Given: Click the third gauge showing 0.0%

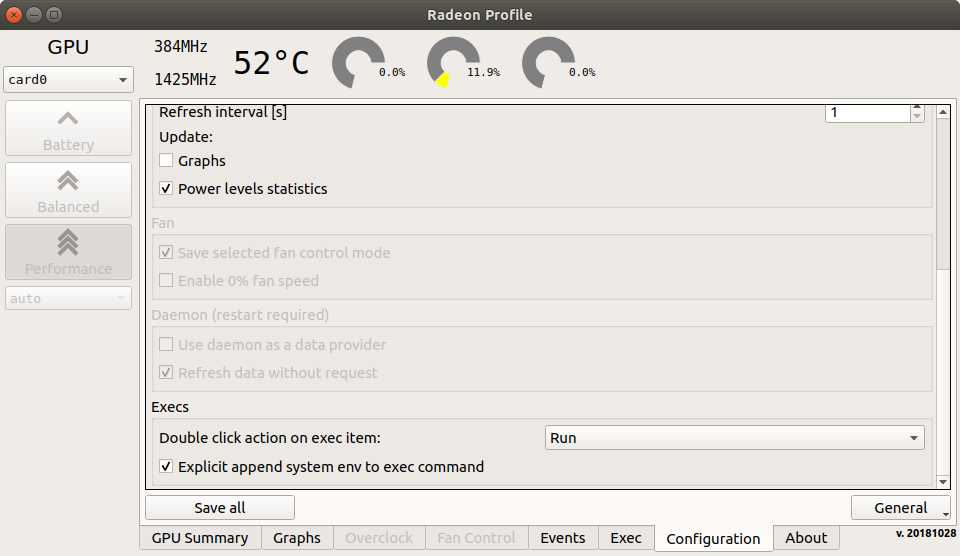Looking at the screenshot, I should coord(549,62).
